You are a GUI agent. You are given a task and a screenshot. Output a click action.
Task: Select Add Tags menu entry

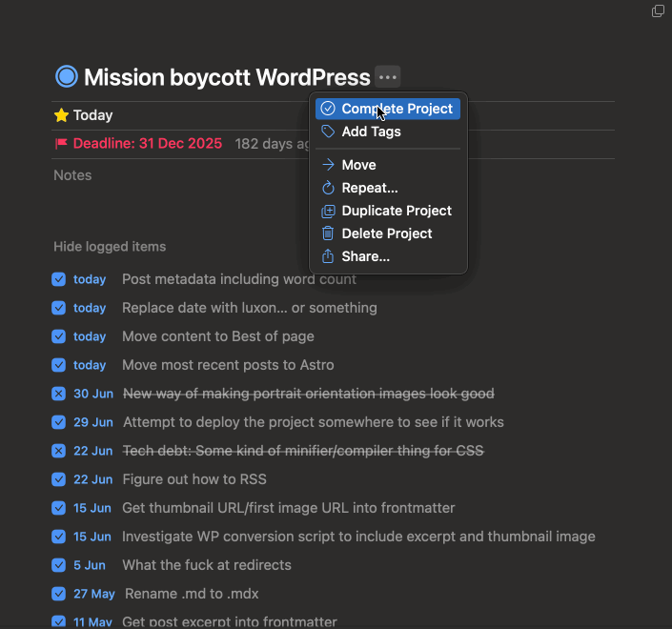pos(388,132)
